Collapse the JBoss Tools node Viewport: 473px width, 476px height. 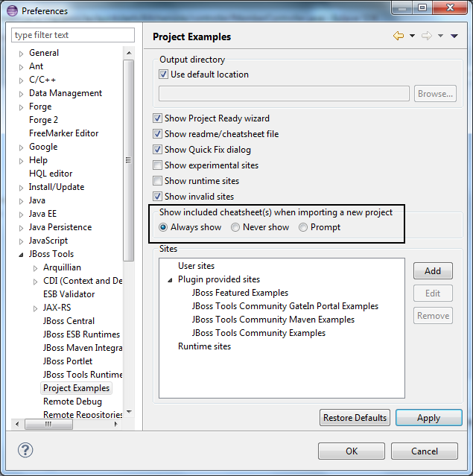click(21, 255)
